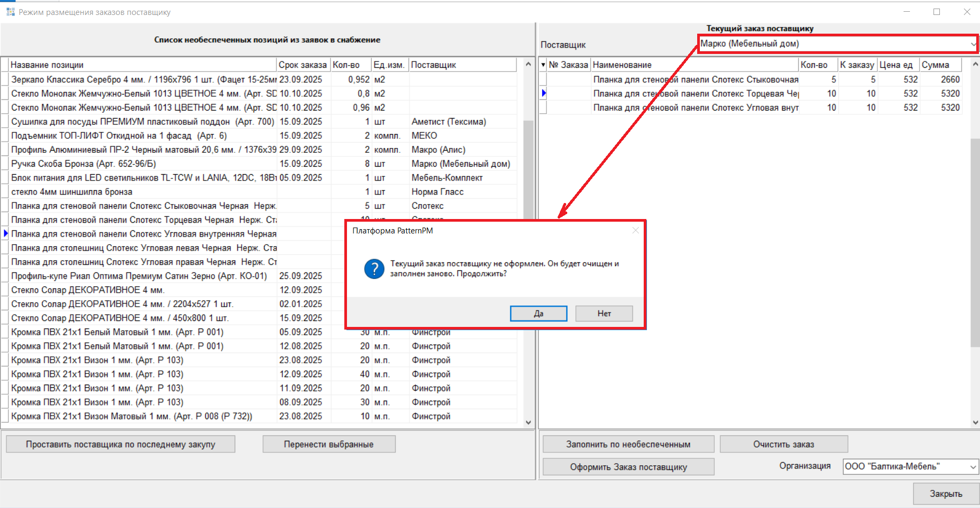Click the scroll-down arrow of the order grid
The image size is (980, 508).
click(975, 423)
